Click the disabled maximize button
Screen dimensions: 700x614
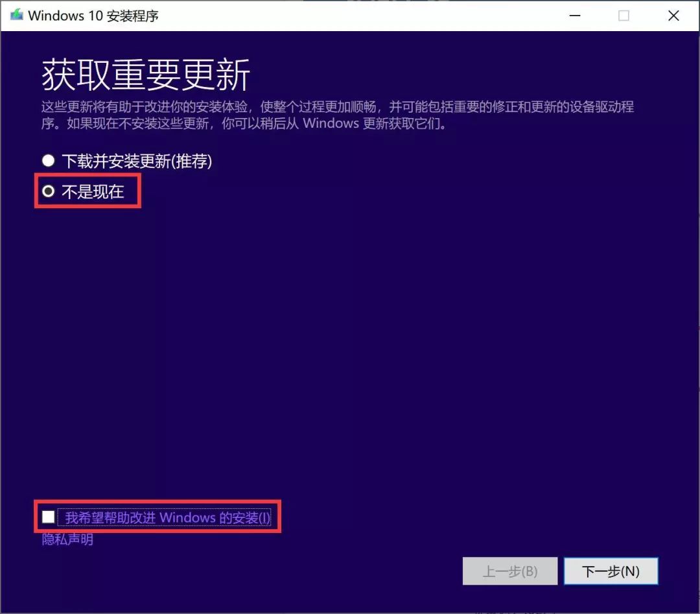click(x=624, y=16)
